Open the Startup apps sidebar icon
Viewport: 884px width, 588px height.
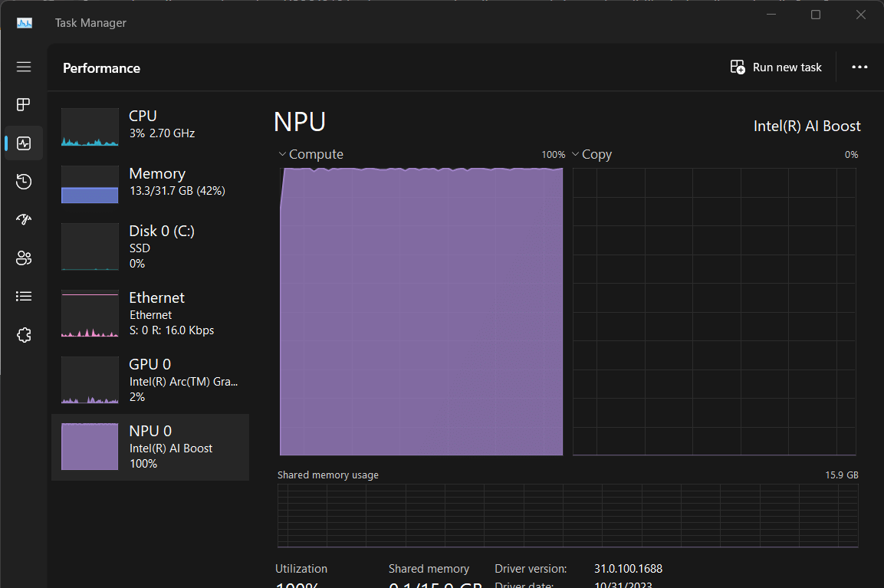[24, 219]
